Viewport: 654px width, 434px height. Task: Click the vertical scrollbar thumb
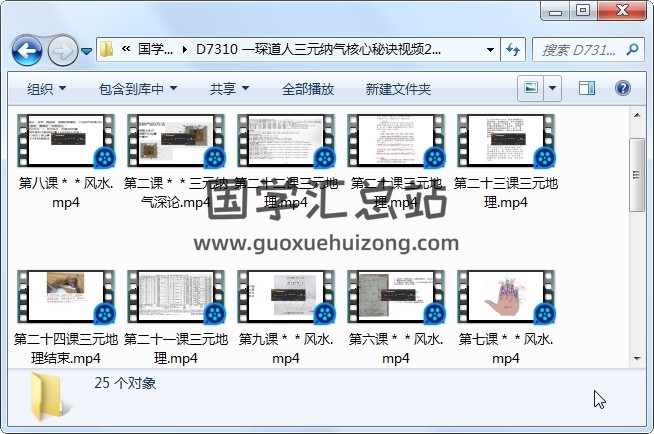click(x=636, y=175)
